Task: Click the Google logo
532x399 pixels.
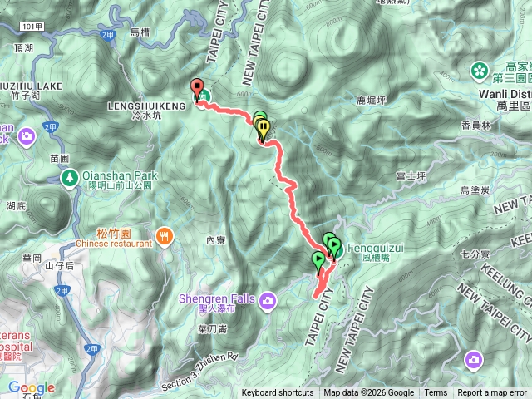Action: 32,388
